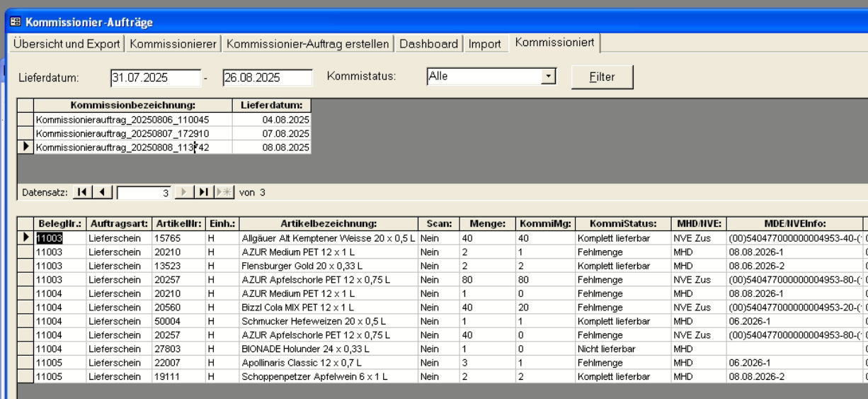Click row selector of Allgäuer Alt Kemptener Weisse row
The width and height of the screenshot is (868, 399).
click(x=25, y=239)
